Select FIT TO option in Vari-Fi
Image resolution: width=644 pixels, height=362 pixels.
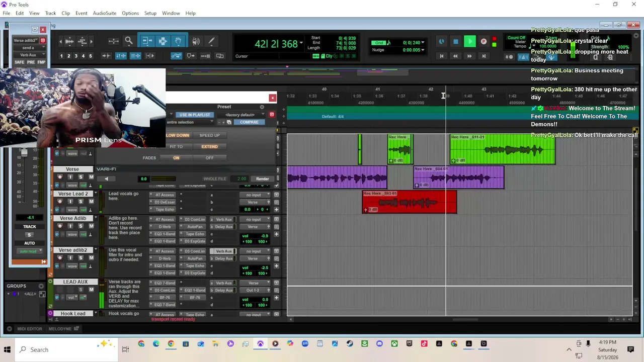coord(176,146)
